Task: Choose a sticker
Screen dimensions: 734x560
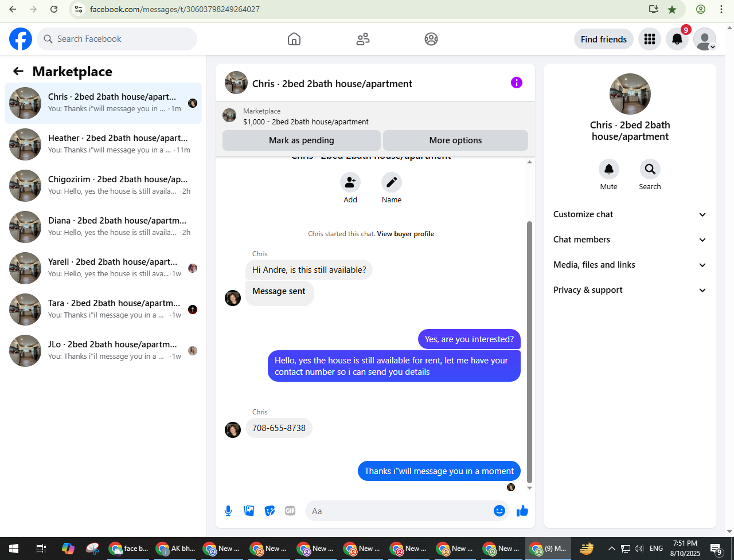Action: [x=270, y=511]
